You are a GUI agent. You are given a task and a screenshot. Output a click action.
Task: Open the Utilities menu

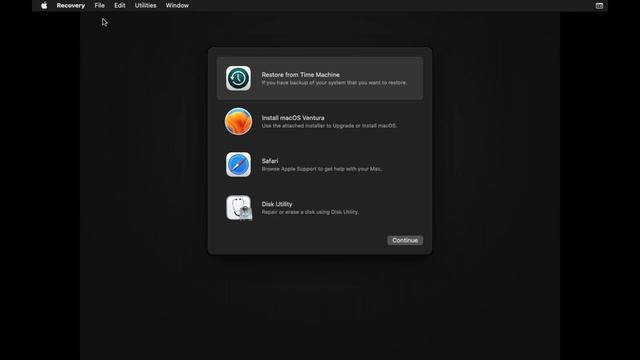(x=146, y=5)
